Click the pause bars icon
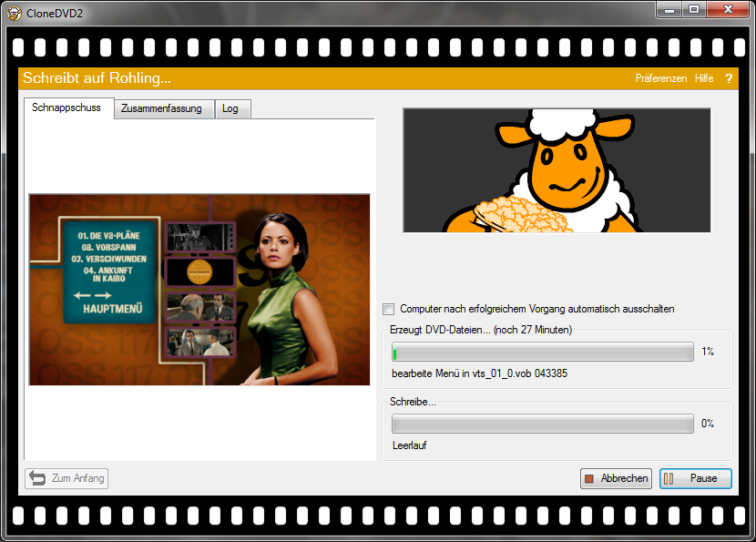 click(669, 479)
